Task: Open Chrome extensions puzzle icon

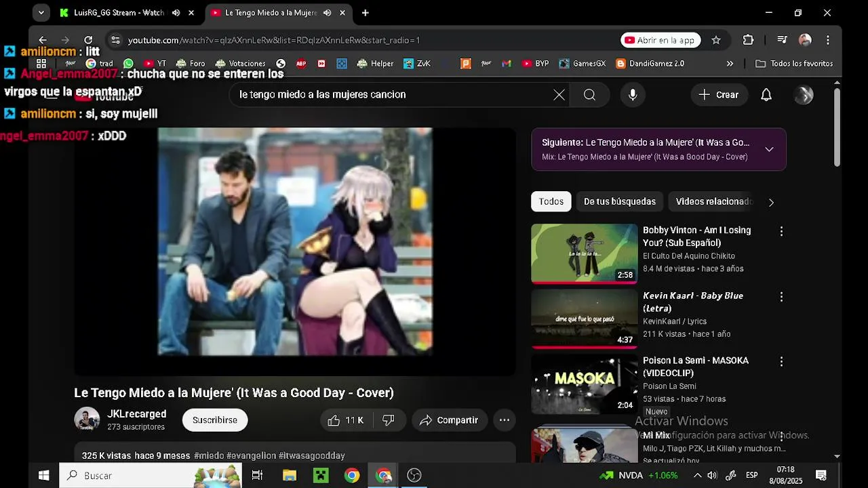Action: coord(748,40)
